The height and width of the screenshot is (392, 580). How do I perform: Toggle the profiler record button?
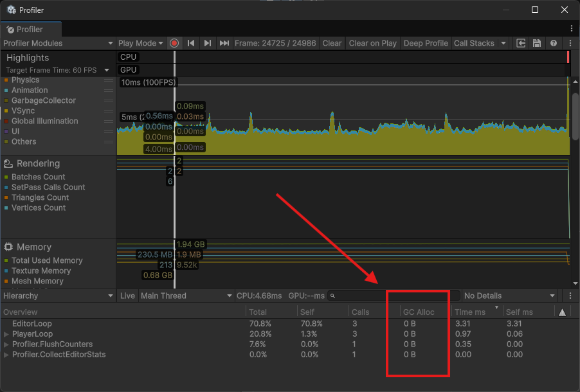(x=174, y=43)
